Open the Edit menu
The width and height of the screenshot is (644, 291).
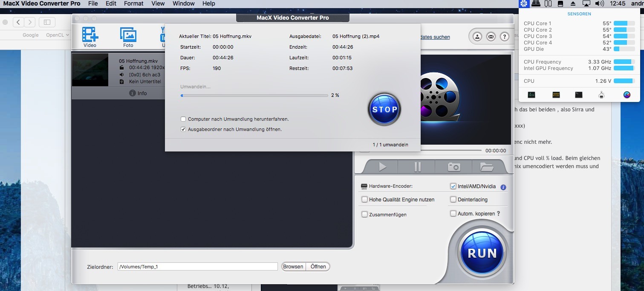pyautogui.click(x=111, y=3)
